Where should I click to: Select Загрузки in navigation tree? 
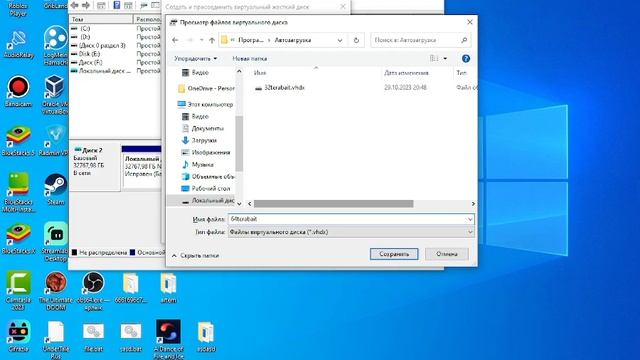pos(199,140)
